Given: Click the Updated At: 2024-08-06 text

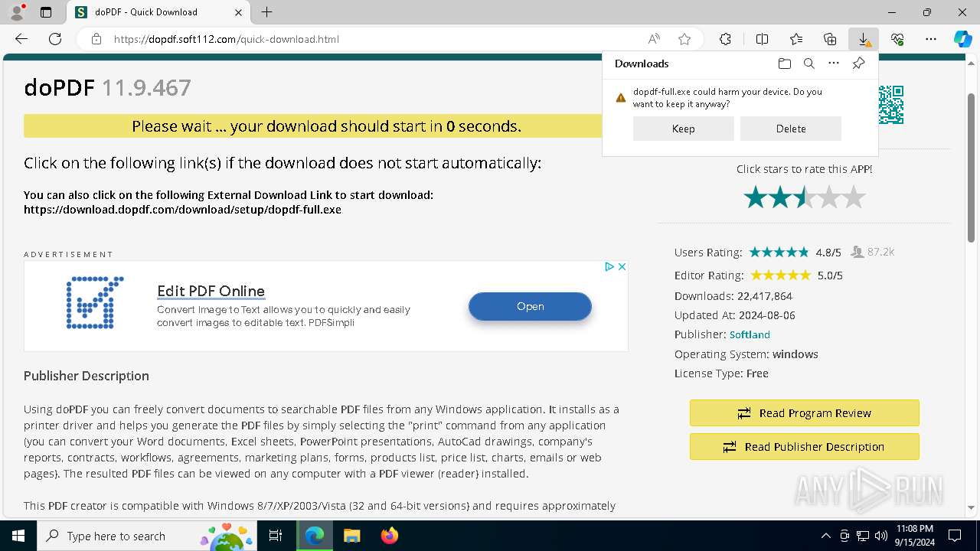Looking at the screenshot, I should click(734, 315).
